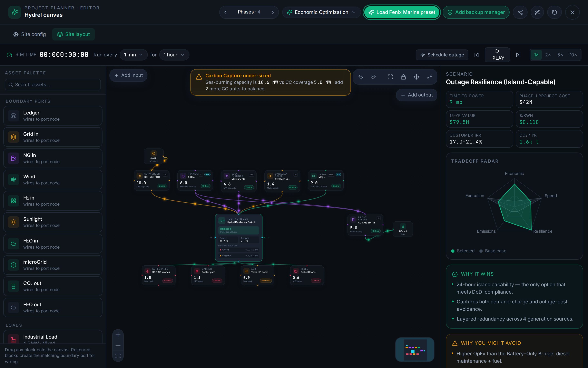Click Schedule outage button
This screenshot has width=588, height=368.
tap(442, 55)
